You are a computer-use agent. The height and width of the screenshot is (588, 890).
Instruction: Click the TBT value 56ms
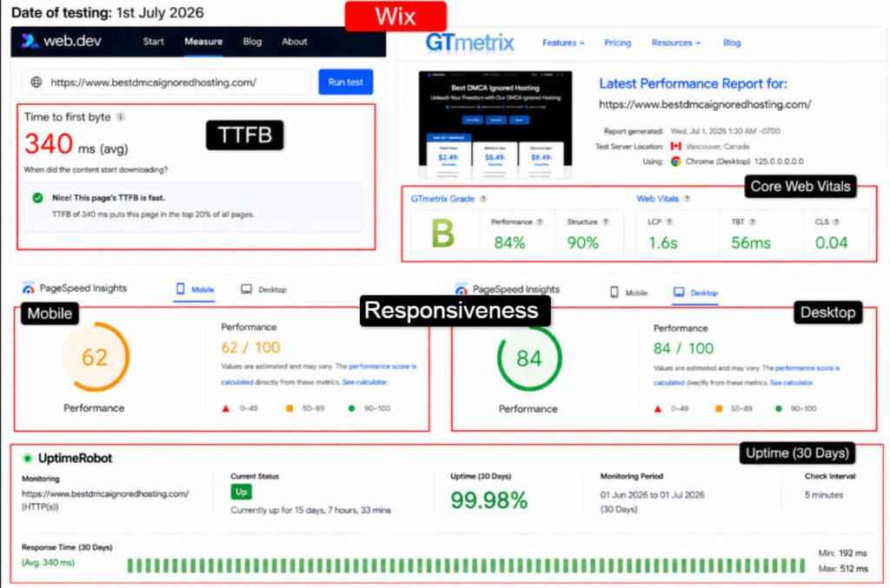pos(750,243)
